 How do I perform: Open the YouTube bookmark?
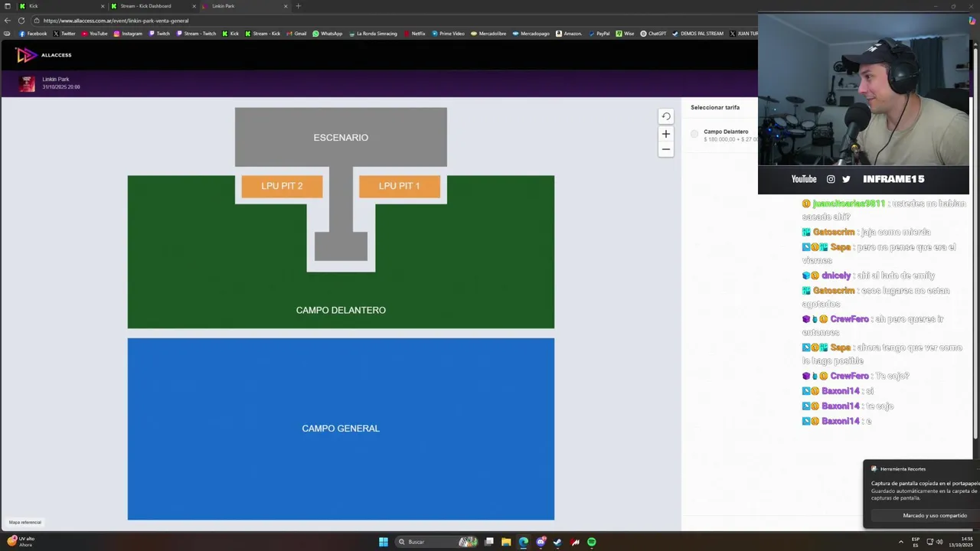tap(94, 34)
